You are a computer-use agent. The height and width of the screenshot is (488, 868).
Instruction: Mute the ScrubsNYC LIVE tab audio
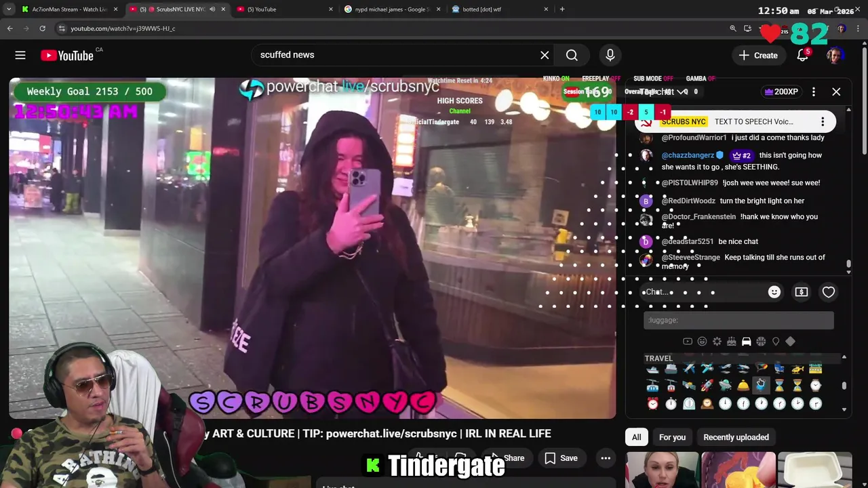(212, 9)
